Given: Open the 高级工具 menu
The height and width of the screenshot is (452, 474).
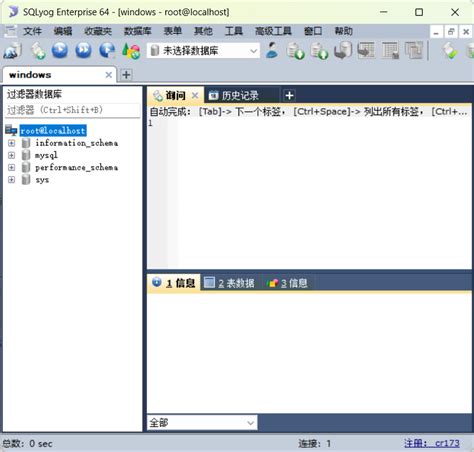Looking at the screenshot, I should pos(273,31).
